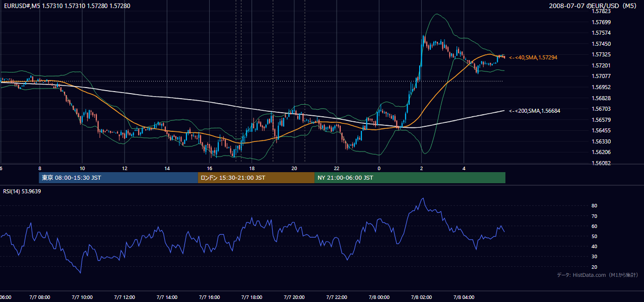Click price axis value 1.57574
This screenshot has width=644, height=302.
point(602,33)
